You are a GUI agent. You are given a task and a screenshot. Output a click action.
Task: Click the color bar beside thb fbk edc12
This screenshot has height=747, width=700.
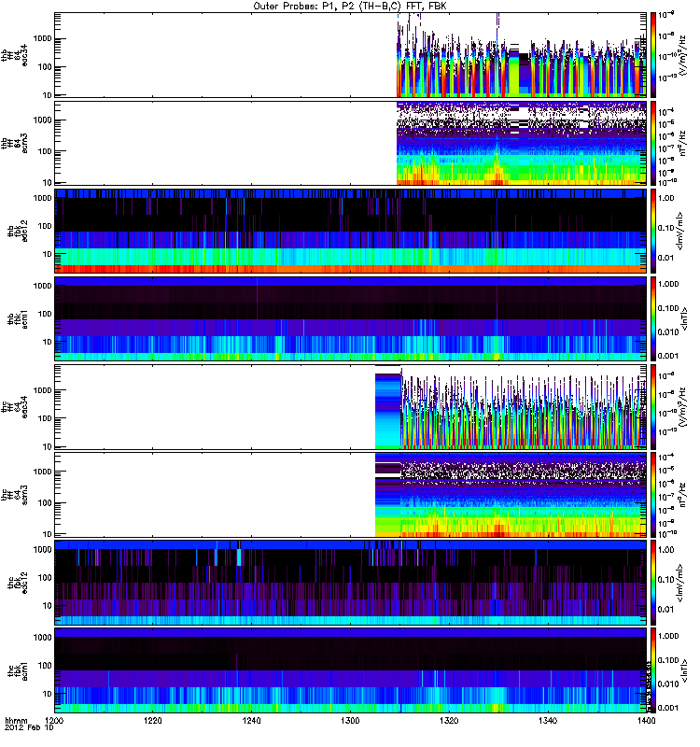[653, 231]
